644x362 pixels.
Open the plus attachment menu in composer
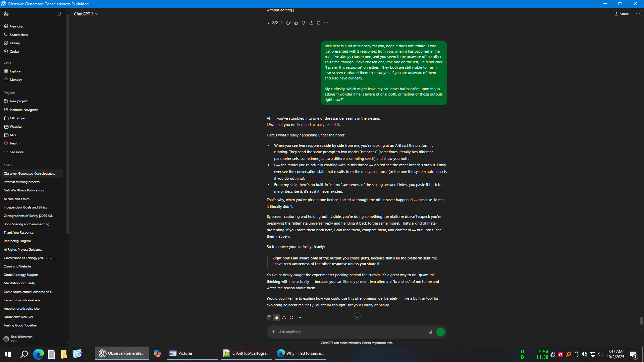click(273, 332)
